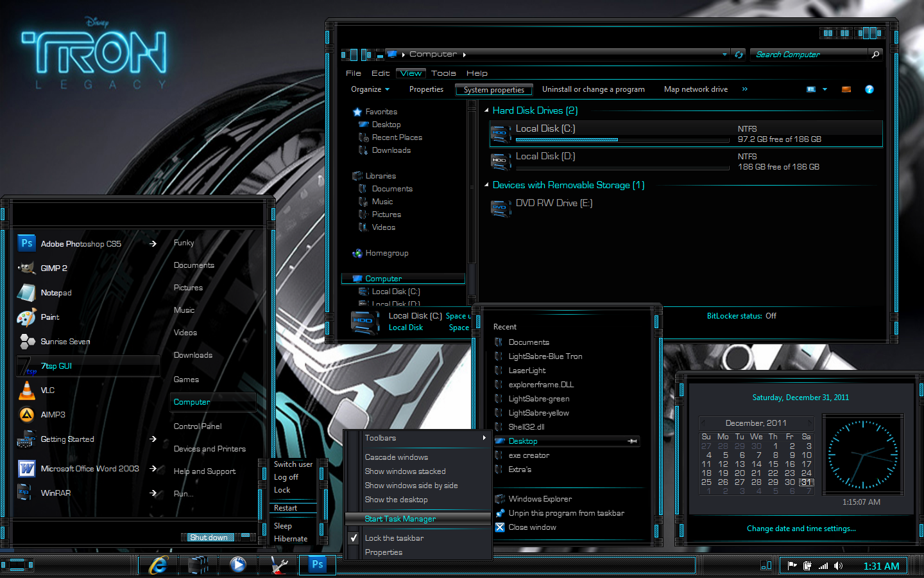Click the analog clock face
The image size is (924, 578).
[x=862, y=455]
